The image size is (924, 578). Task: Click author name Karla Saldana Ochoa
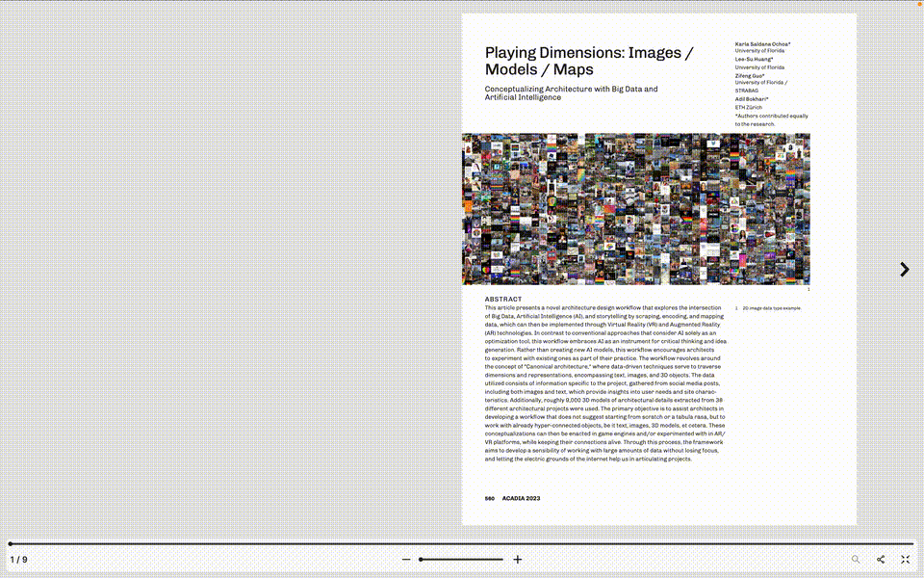[762, 44]
